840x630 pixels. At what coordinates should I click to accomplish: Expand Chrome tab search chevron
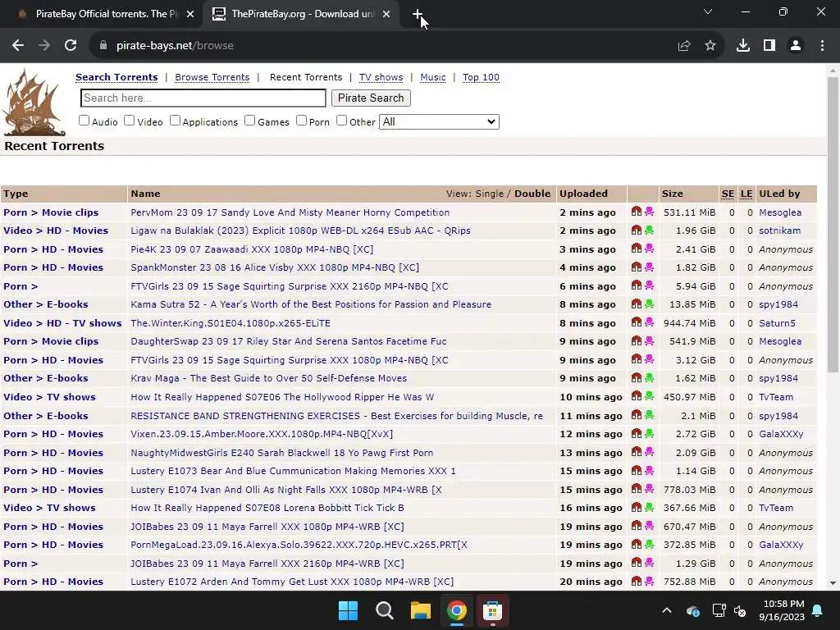coord(708,11)
